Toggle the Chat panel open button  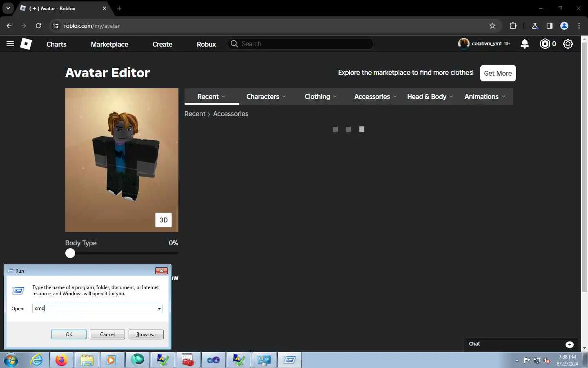point(570,344)
